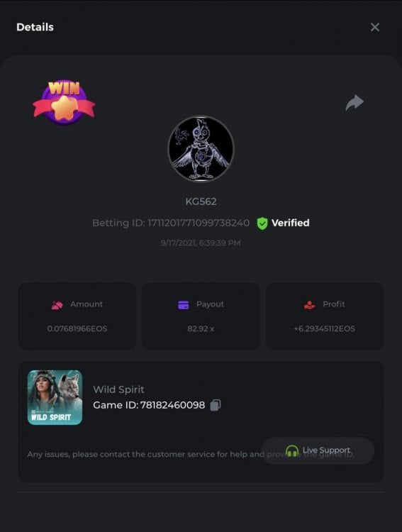Click the green Verified shield icon
The width and height of the screenshot is (402, 532).
coord(262,223)
